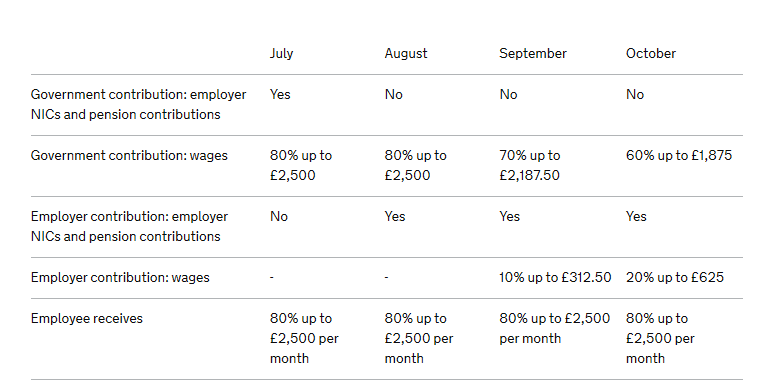
Task: Click the 70% up to £2,187.50 cell
Action: pyautogui.click(x=530, y=166)
